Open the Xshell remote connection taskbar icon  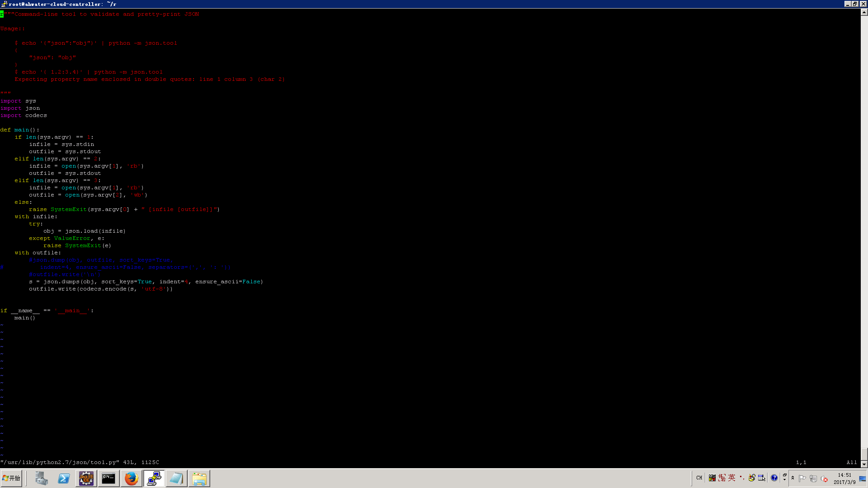click(x=154, y=478)
